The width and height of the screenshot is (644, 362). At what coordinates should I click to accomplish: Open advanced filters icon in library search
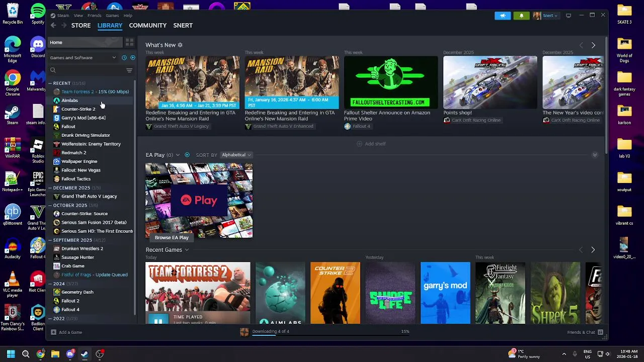tap(129, 70)
